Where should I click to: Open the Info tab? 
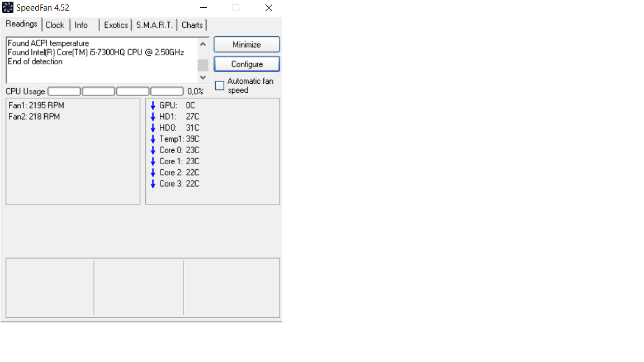tap(81, 25)
